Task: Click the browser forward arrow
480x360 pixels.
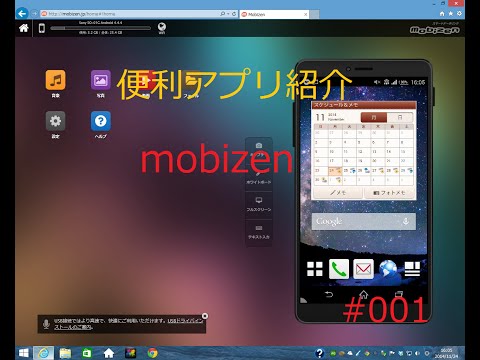Action: click(x=34, y=14)
